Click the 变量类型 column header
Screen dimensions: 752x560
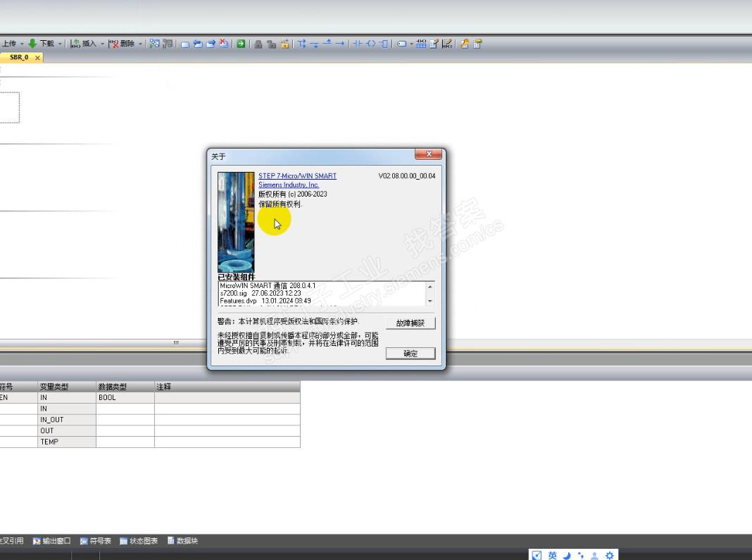click(67, 386)
